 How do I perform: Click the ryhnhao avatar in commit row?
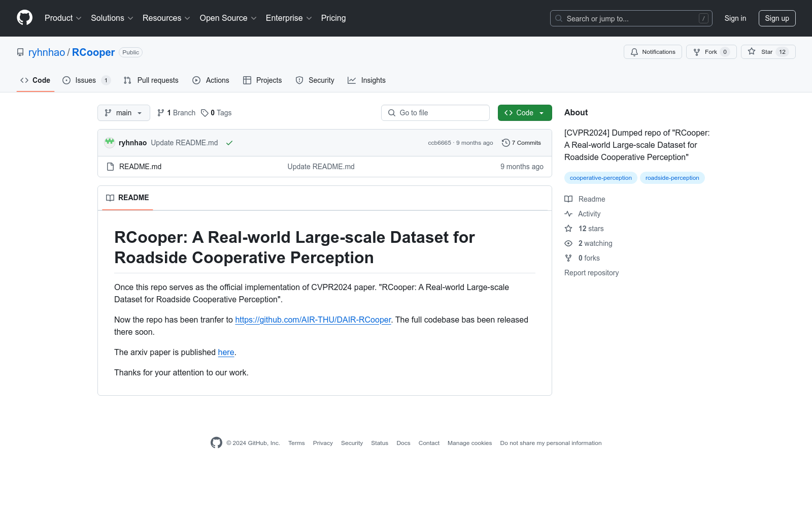(x=110, y=143)
